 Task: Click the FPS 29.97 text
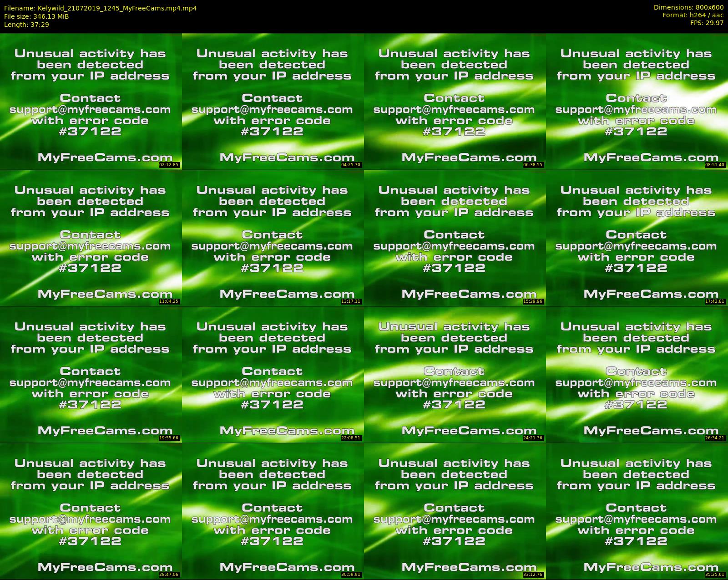pyautogui.click(x=707, y=23)
